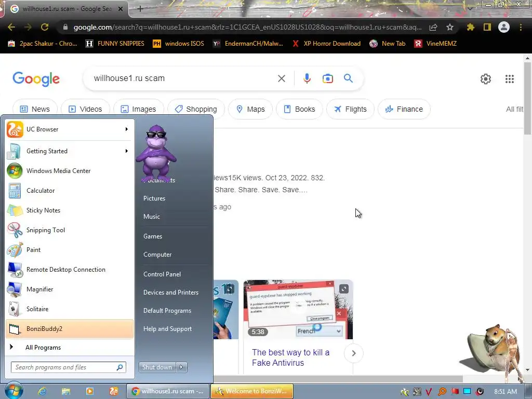This screenshot has width=532, height=399.
Task: Open 2pac Shakur bookmark
Action: pos(43,44)
